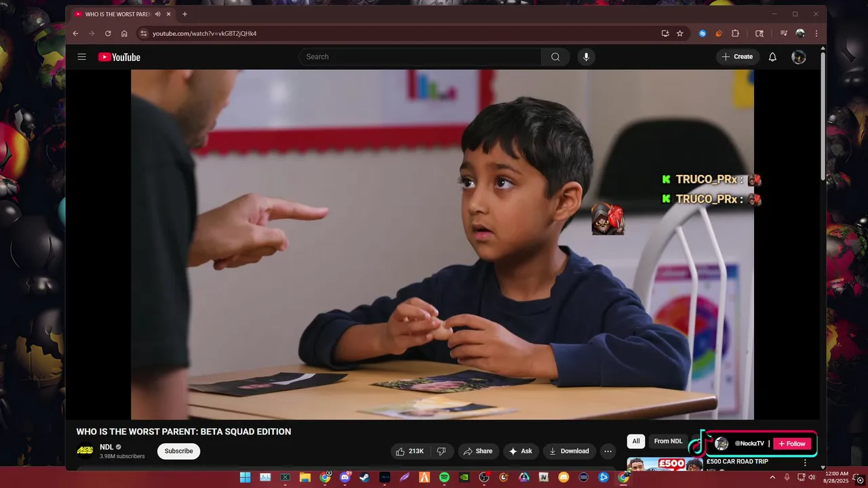868x488 pixels.
Task: Install this app via address bar icon
Action: pos(665,33)
